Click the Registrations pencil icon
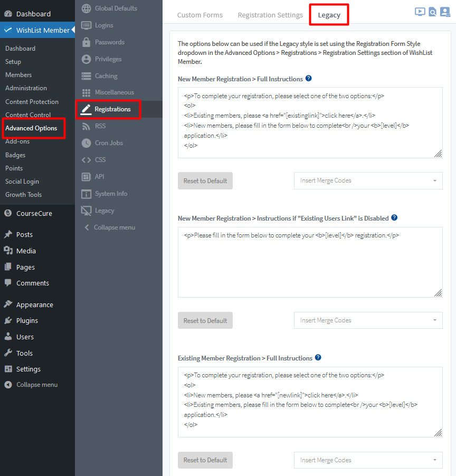Screen dimensions: 456x476 coord(86,109)
